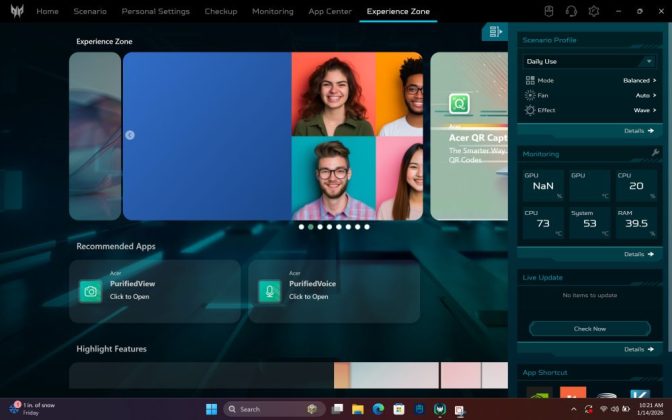Open the App Center tab
672x420 pixels.
330,11
